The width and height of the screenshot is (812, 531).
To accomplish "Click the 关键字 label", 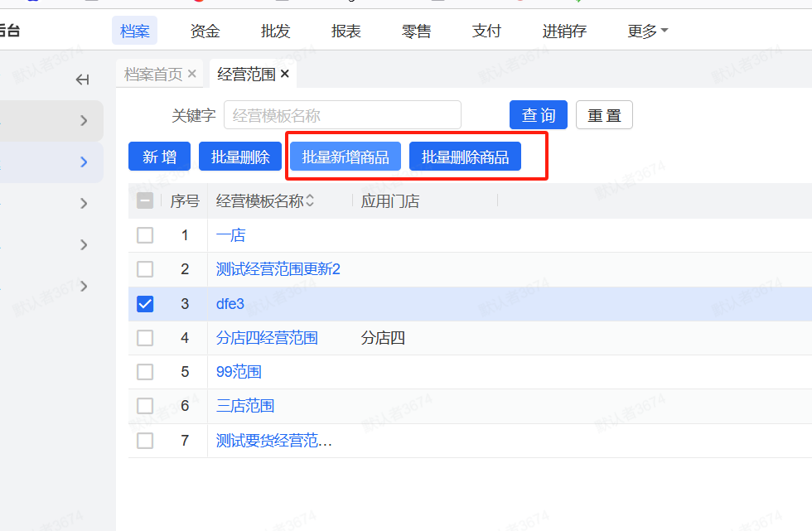I will (x=194, y=115).
